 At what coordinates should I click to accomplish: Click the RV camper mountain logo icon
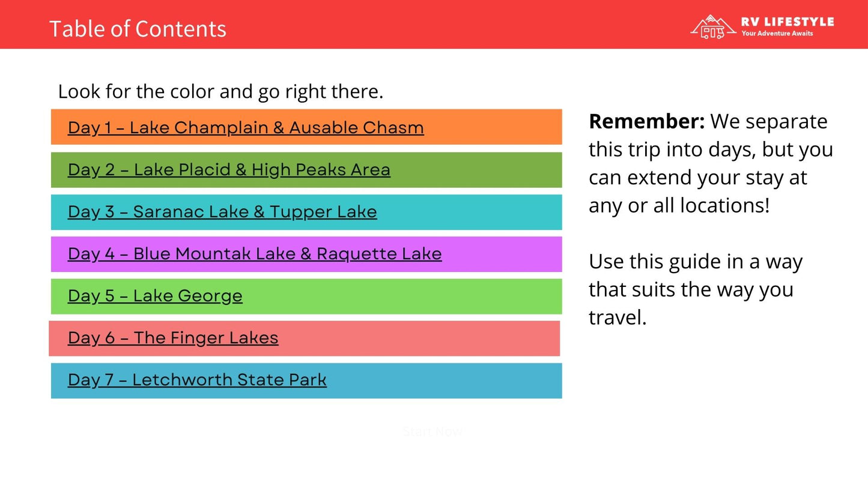[x=713, y=27]
